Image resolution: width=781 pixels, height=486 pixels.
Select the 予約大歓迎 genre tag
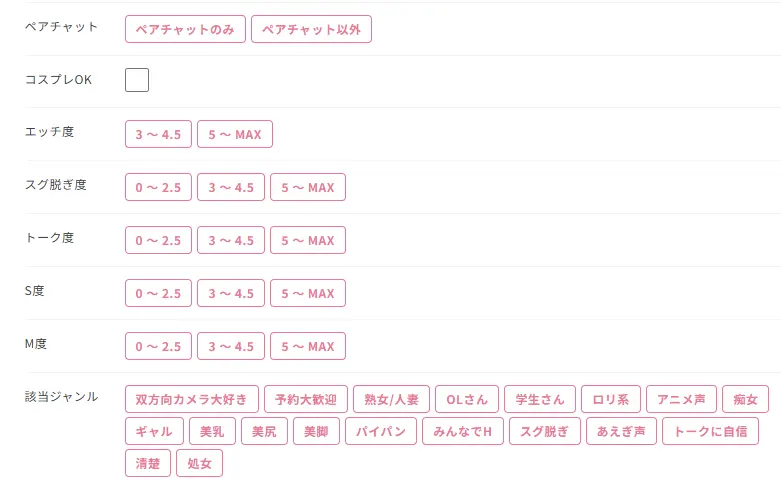(306, 399)
